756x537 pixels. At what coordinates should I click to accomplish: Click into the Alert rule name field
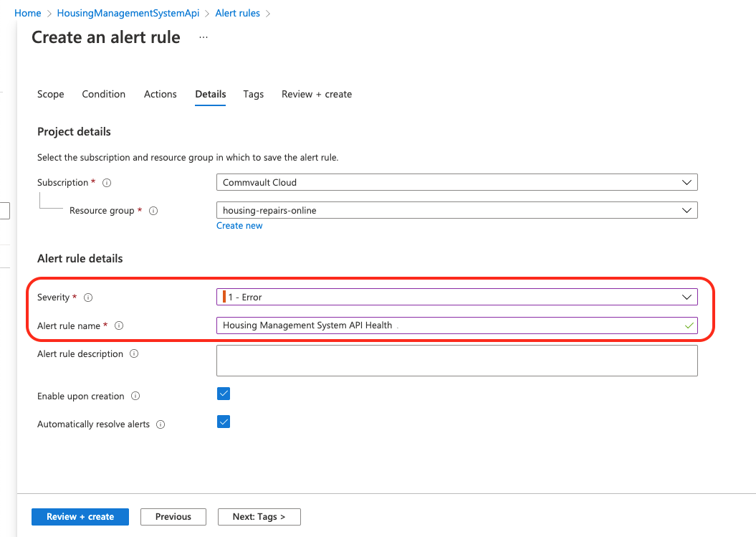[x=457, y=325]
